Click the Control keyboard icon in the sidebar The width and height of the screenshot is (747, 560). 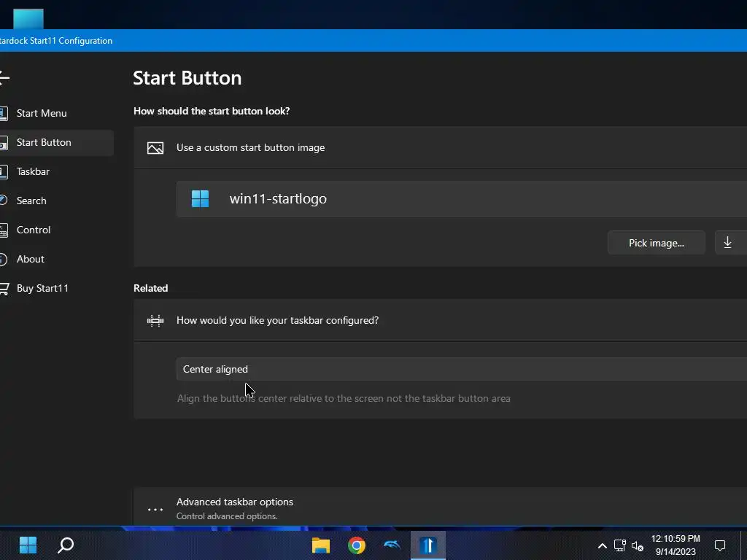[x=4, y=230]
